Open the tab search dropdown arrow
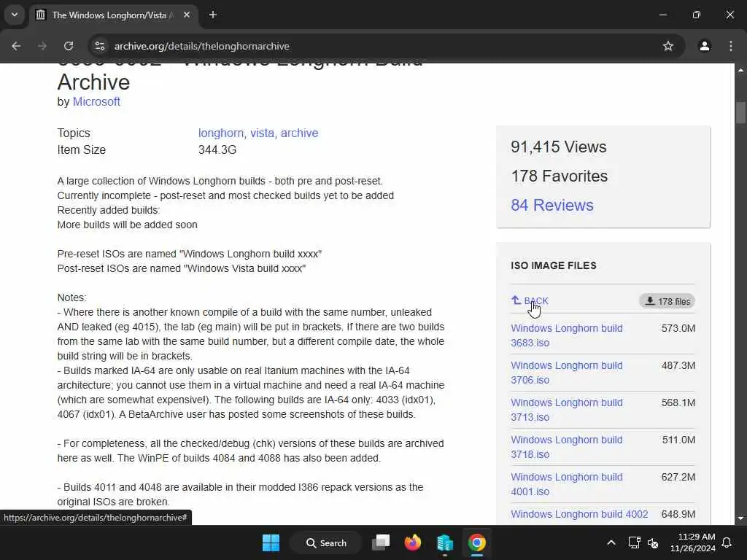The image size is (747, 560). pos(15,15)
